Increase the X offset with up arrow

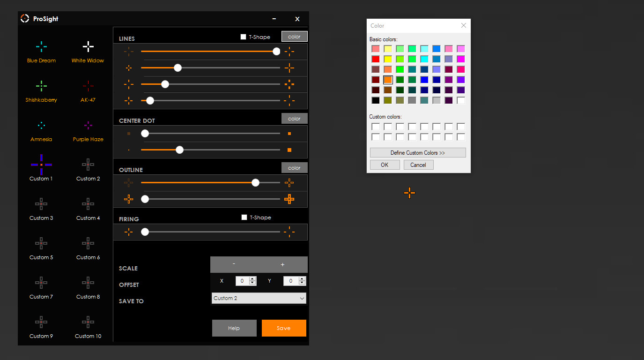tap(253, 279)
